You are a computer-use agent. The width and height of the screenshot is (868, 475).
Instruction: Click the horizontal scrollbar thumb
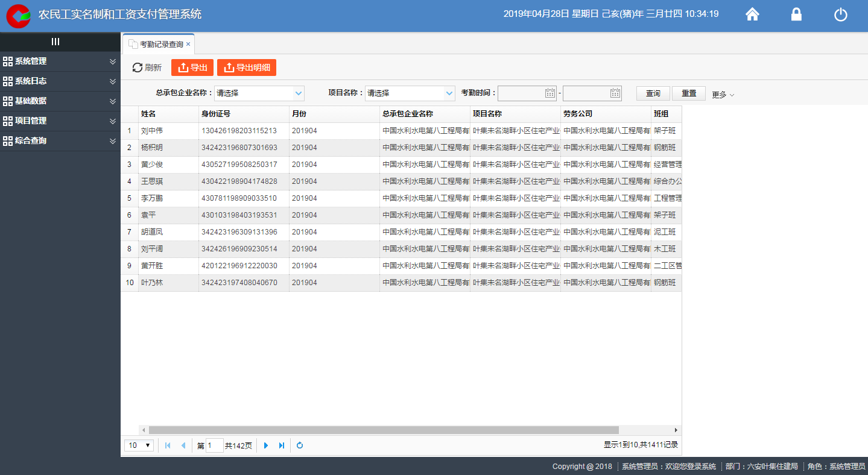(x=384, y=430)
